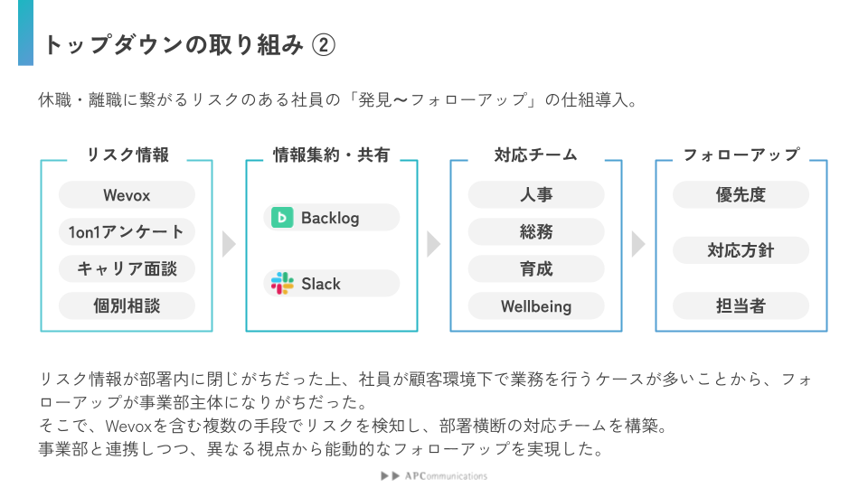The height and width of the screenshot is (488, 868).
Task: Click the 優先度 pill
Action: point(741,195)
